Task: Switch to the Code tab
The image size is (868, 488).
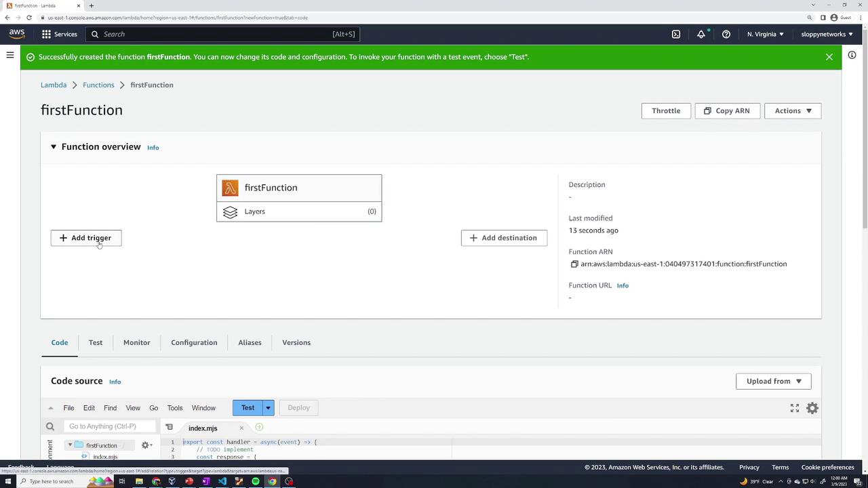Action: pos(60,342)
